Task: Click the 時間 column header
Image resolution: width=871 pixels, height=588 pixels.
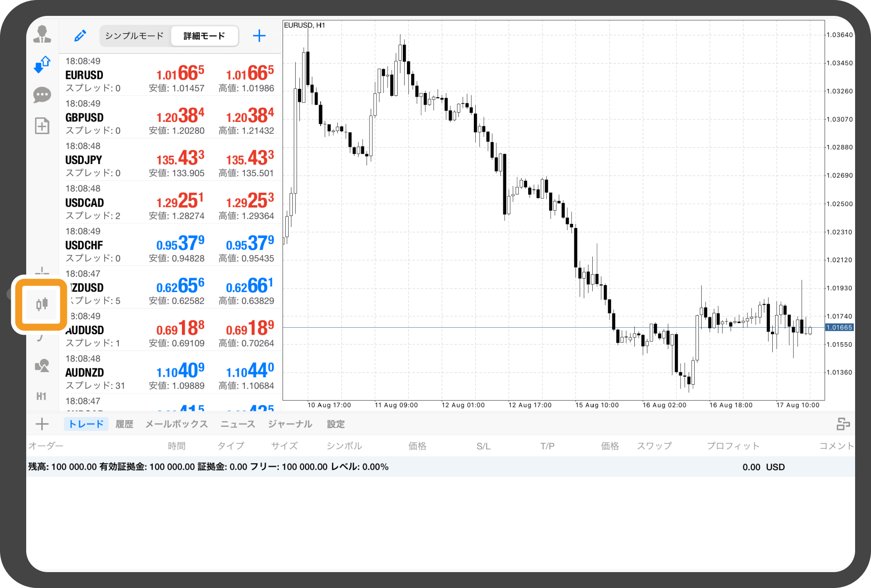Action: (x=176, y=446)
